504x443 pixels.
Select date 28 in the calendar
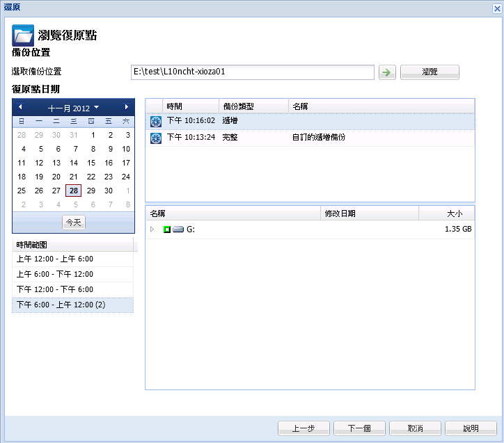pos(73,191)
